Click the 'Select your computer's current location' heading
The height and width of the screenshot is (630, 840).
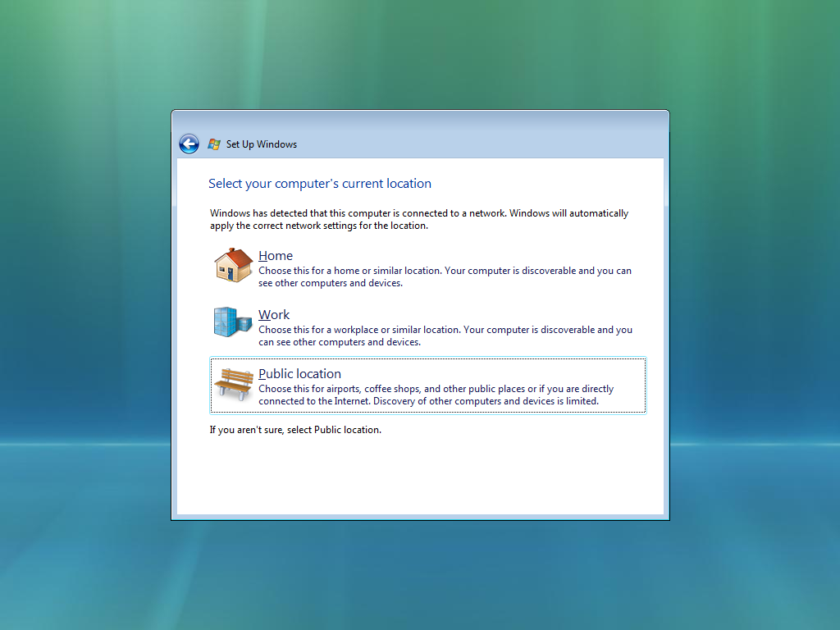coord(320,184)
